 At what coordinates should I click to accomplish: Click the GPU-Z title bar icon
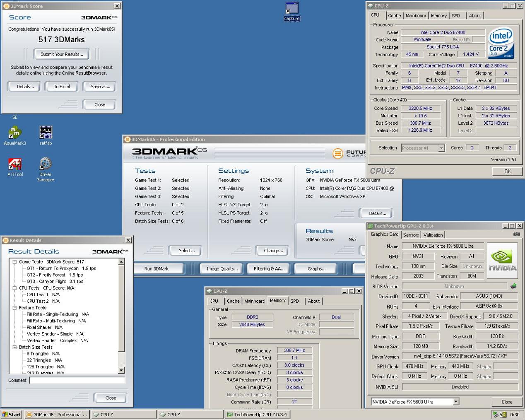(x=370, y=226)
